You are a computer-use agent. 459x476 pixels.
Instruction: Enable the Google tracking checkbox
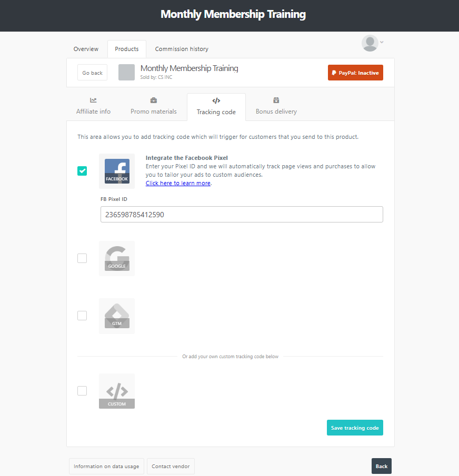(82, 258)
